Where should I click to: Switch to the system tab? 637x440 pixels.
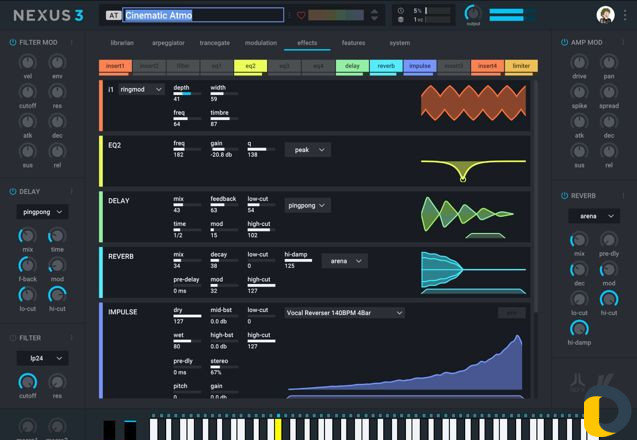click(x=400, y=43)
